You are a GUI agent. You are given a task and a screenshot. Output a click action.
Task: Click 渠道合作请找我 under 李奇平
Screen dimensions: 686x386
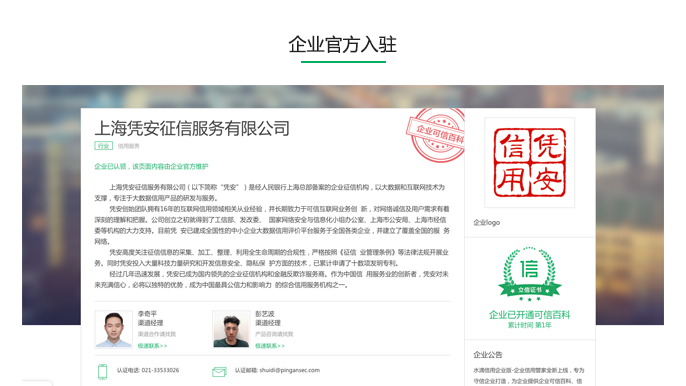click(157, 334)
